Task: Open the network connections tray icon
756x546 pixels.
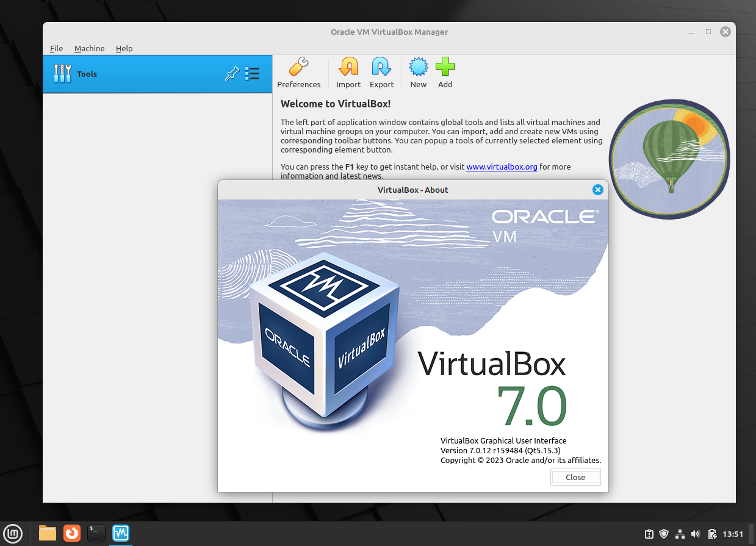Action: [680, 534]
